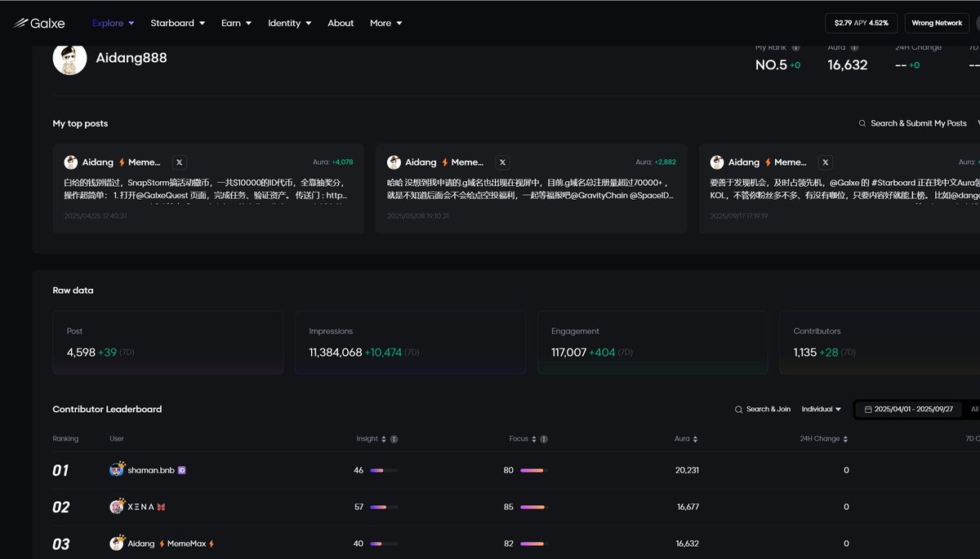Click Search & Submit My Posts
Screen dimensions: 980x559
pyautogui.click(x=912, y=123)
